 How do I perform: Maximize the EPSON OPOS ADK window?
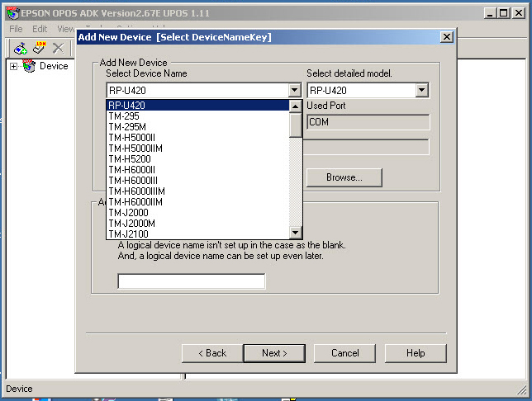pos(504,13)
